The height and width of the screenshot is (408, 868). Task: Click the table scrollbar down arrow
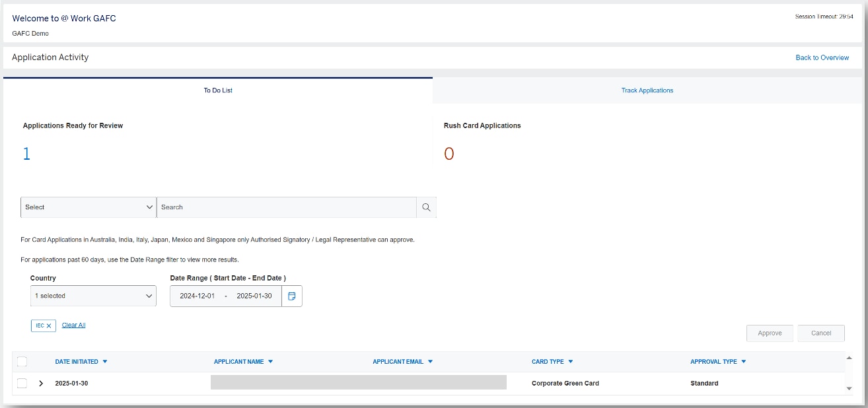point(850,389)
